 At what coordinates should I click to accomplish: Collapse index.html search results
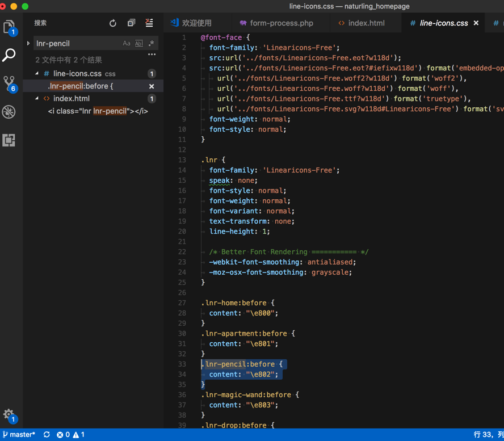coord(37,99)
